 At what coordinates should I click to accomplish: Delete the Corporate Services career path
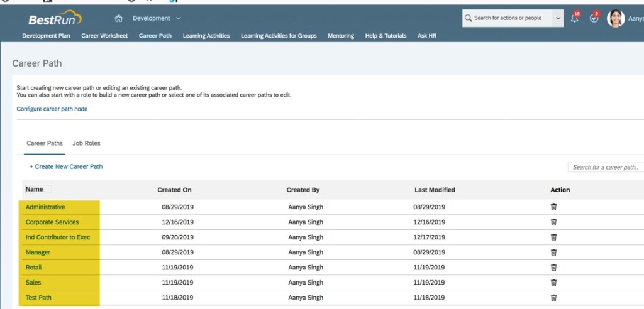553,222
